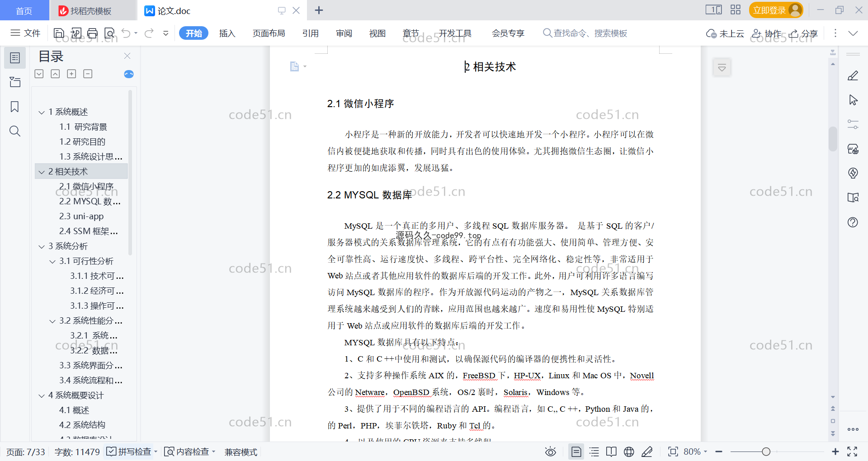Select '4.2 系统结构' in outline
The width and height of the screenshot is (868, 461).
point(82,425)
